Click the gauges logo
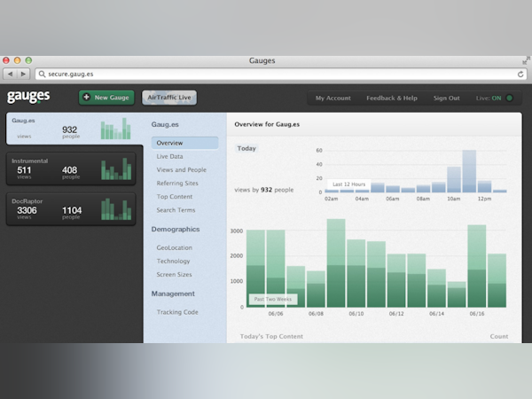 pyautogui.click(x=28, y=97)
